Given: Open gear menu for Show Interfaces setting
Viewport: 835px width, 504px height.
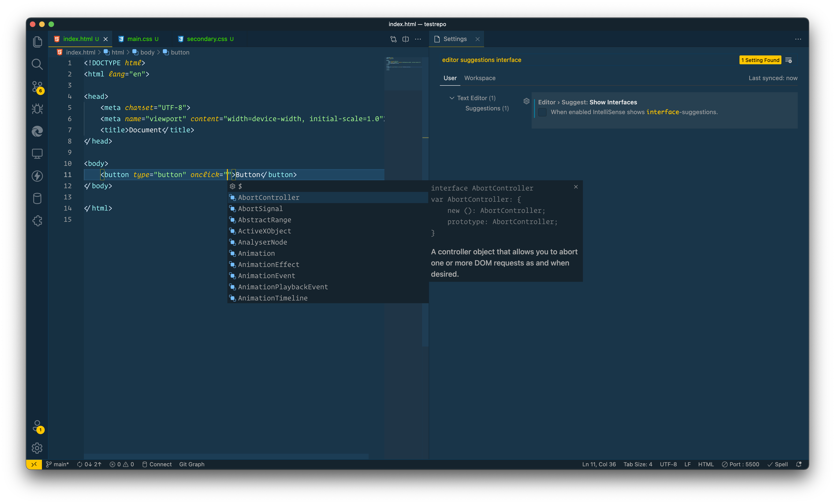Looking at the screenshot, I should (x=526, y=101).
